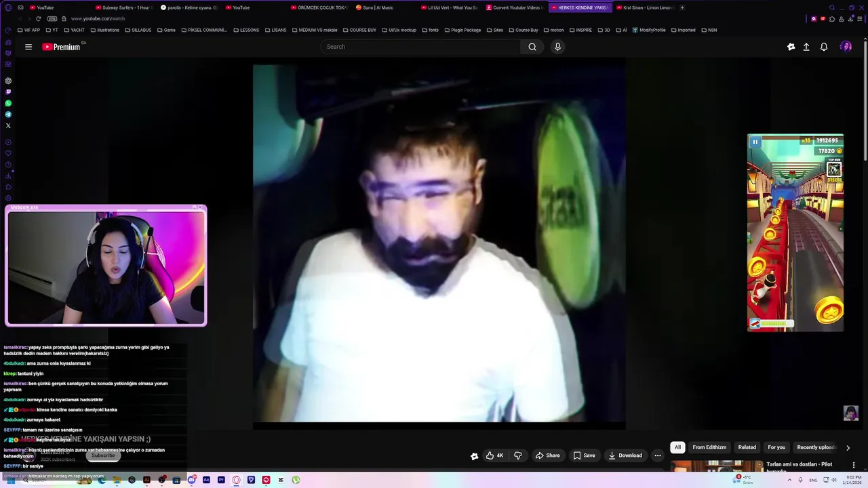This screenshot has width=868, height=488.
Task: Open browser search tabs magnifier icon
Action: coord(832,7)
